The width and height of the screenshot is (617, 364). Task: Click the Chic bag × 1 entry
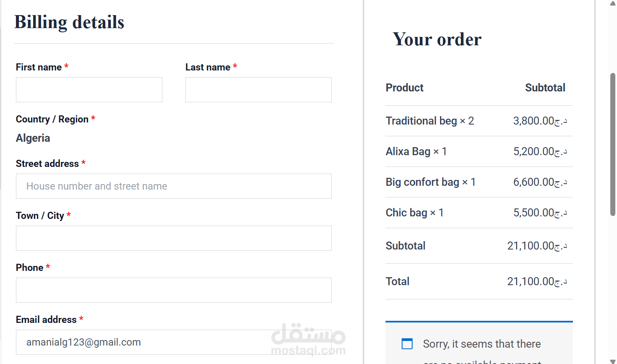pyautogui.click(x=414, y=213)
